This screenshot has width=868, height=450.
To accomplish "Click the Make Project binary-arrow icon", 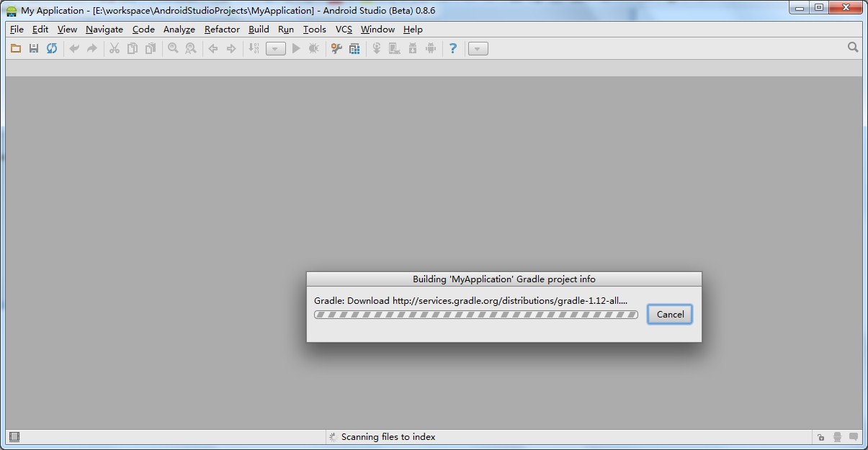I will coord(254,48).
